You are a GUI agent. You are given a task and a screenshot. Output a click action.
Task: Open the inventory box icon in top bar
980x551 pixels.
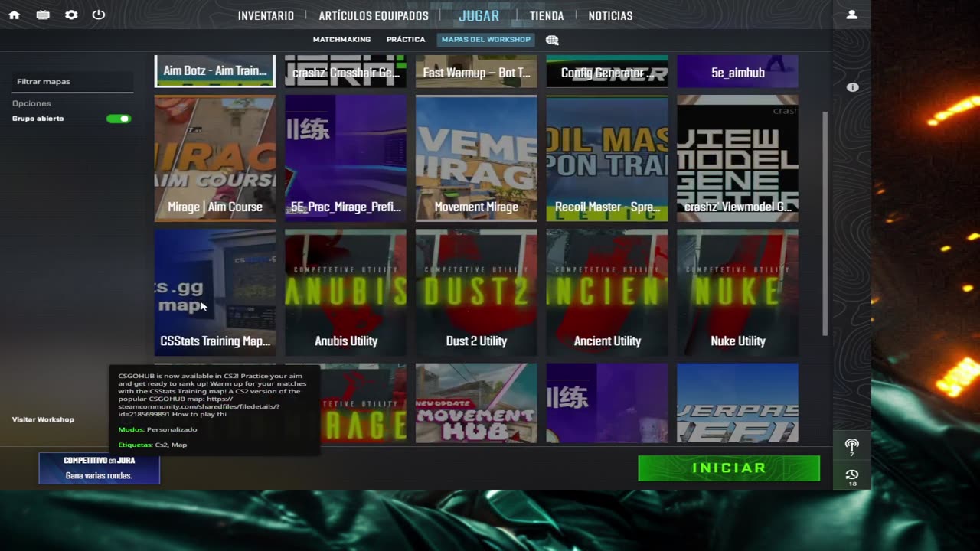(x=43, y=15)
